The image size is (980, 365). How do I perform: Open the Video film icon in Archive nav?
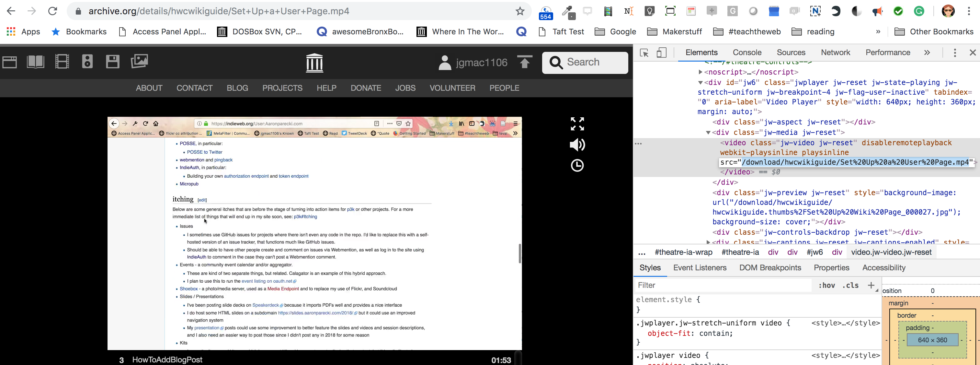(x=62, y=62)
